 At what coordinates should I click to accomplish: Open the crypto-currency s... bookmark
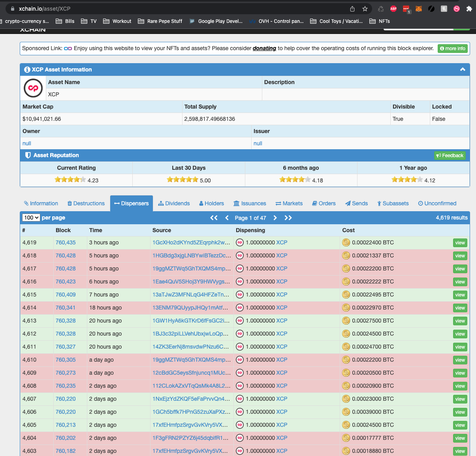pos(24,21)
